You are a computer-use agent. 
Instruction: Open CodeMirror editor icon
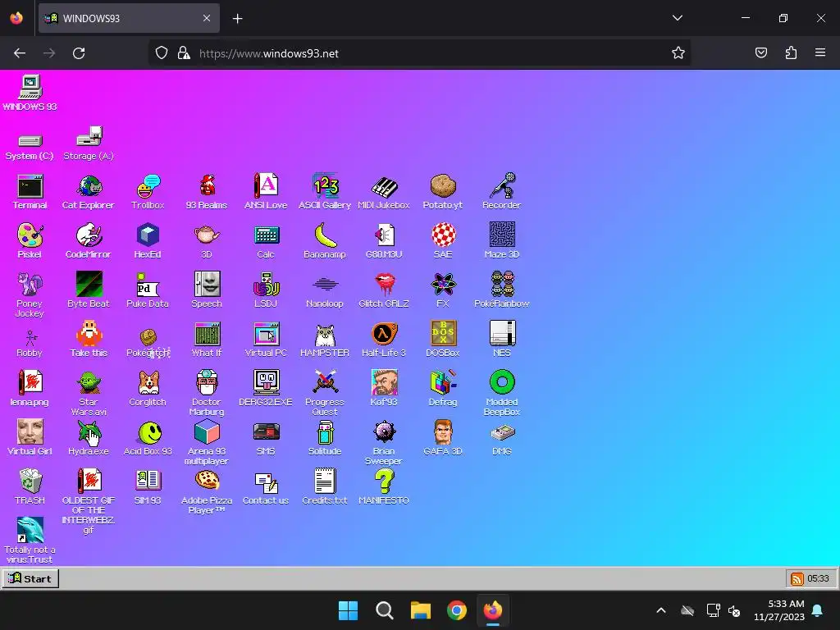coord(89,240)
